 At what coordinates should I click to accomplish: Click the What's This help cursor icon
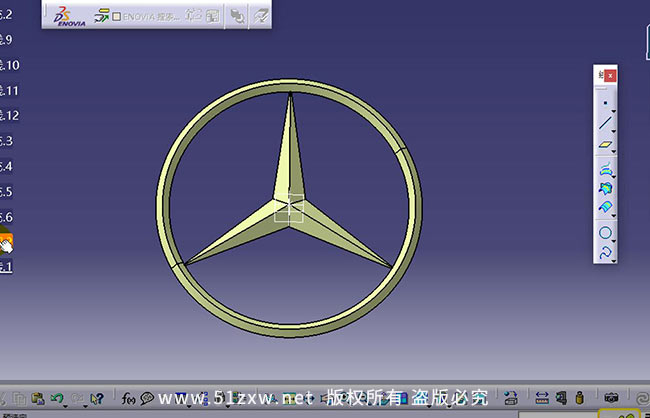tap(97, 399)
